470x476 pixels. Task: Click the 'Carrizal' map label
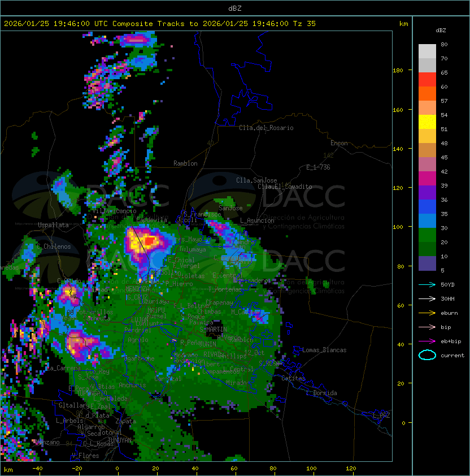tap(168, 379)
